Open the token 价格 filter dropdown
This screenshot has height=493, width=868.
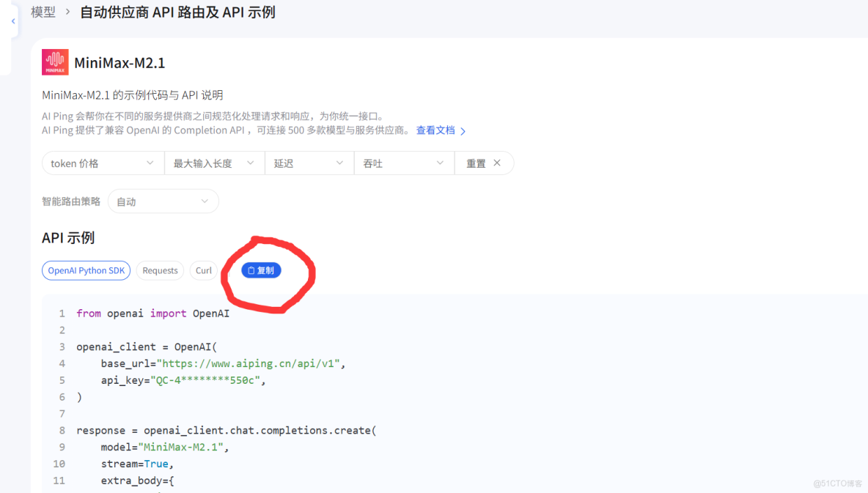103,163
